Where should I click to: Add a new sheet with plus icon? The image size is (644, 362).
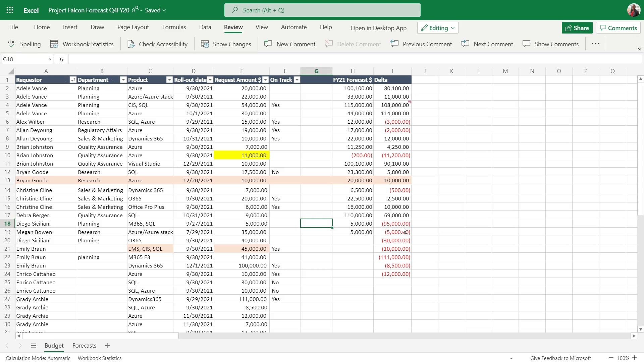(x=107, y=346)
